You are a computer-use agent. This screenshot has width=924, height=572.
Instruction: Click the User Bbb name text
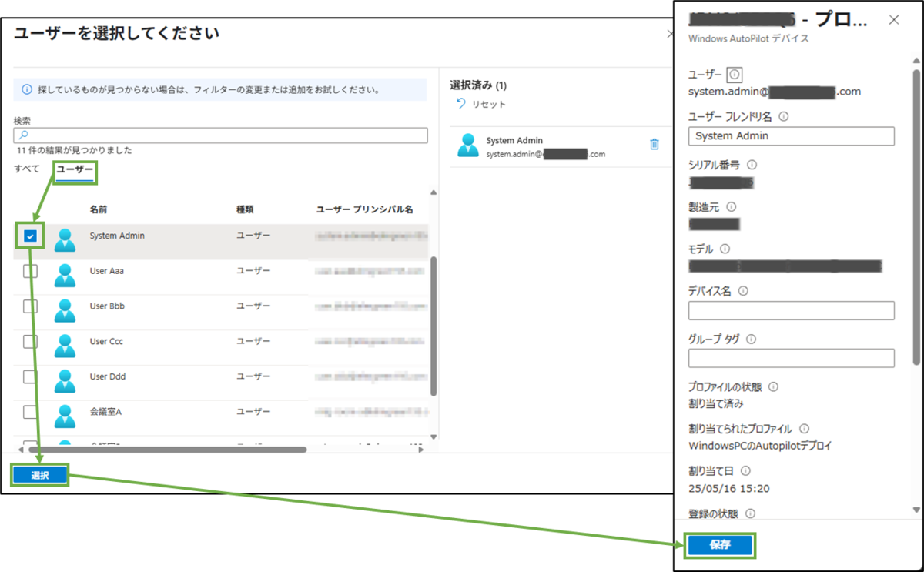(x=107, y=306)
